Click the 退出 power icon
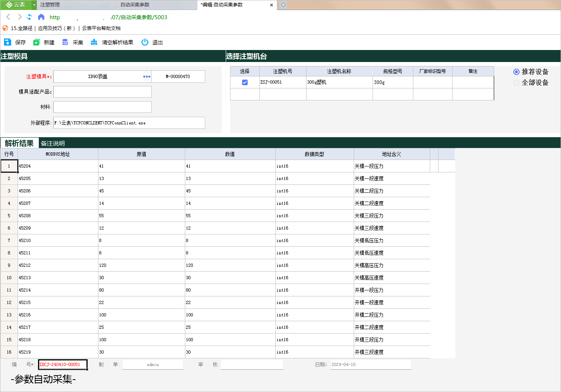 [145, 42]
